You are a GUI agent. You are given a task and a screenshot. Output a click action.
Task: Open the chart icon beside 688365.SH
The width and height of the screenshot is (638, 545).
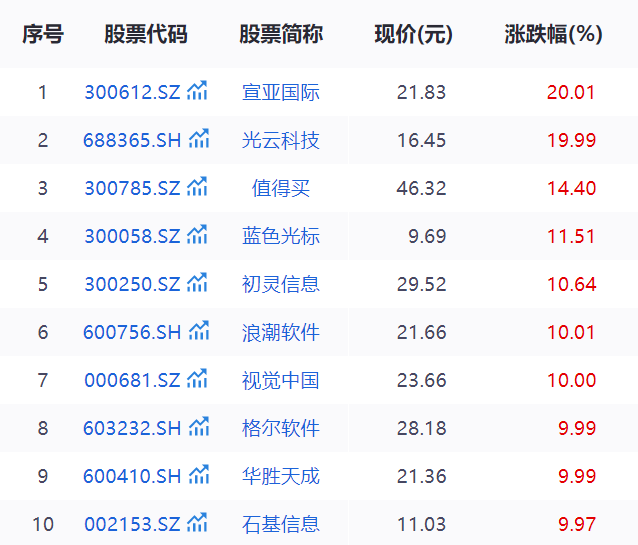pos(199,139)
